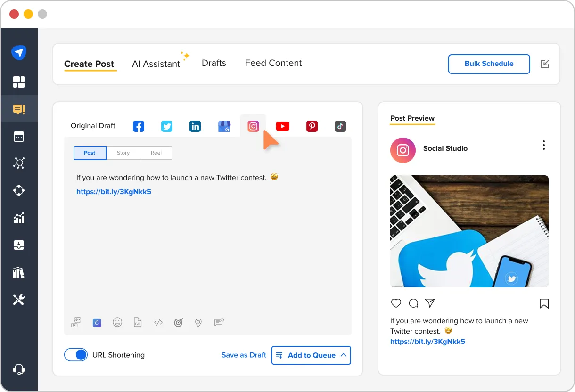This screenshot has width=575, height=392.
Task: Expand the Add to Queue options
Action: pyautogui.click(x=344, y=355)
